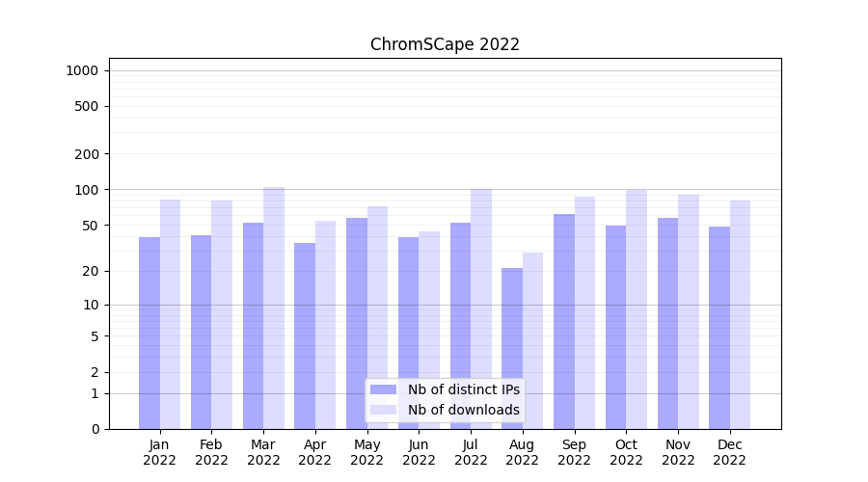This screenshot has height=482, width=868.
Task: Click the ChromSCape 2022 chart title
Action: (445, 44)
